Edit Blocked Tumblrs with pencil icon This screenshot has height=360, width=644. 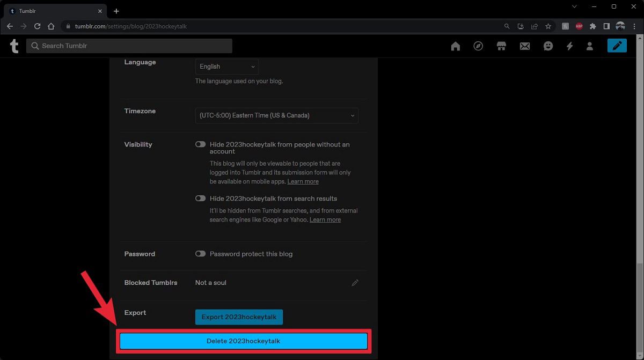coord(355,283)
